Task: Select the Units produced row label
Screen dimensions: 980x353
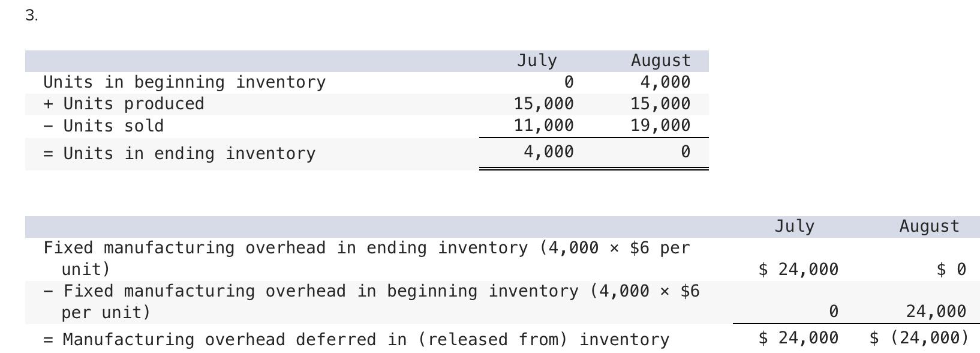Action: pyautogui.click(x=124, y=104)
